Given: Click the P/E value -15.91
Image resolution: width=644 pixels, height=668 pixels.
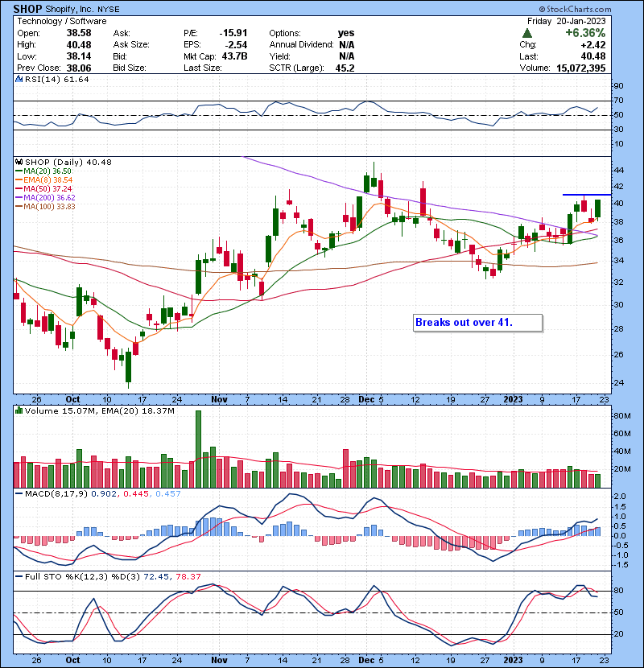Looking at the screenshot, I should [x=233, y=33].
